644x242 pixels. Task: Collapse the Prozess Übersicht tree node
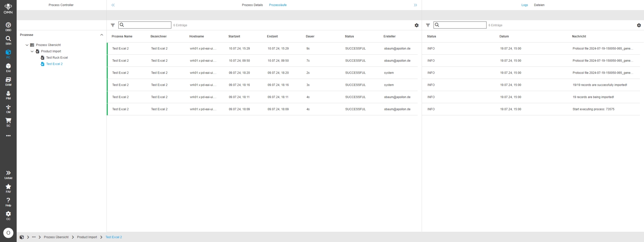click(27, 45)
